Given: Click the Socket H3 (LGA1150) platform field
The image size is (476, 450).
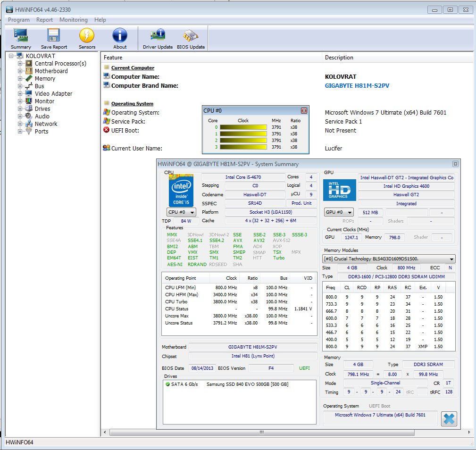Looking at the screenshot, I should point(271,212).
